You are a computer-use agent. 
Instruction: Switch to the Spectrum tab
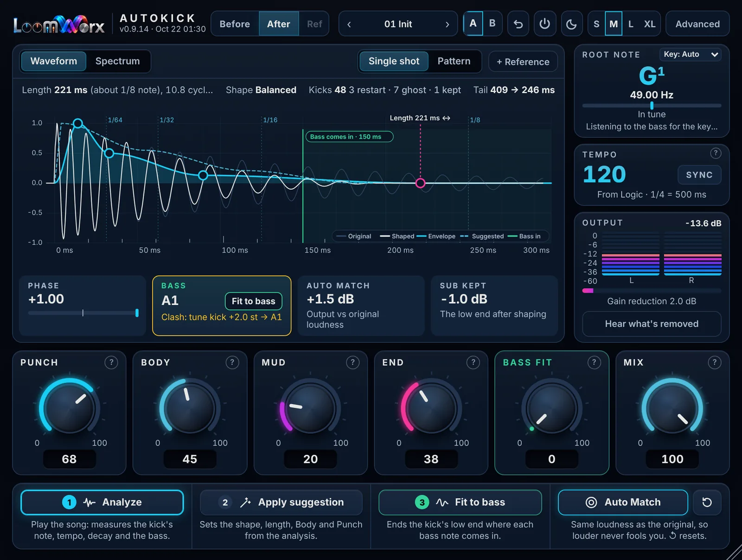click(x=117, y=61)
